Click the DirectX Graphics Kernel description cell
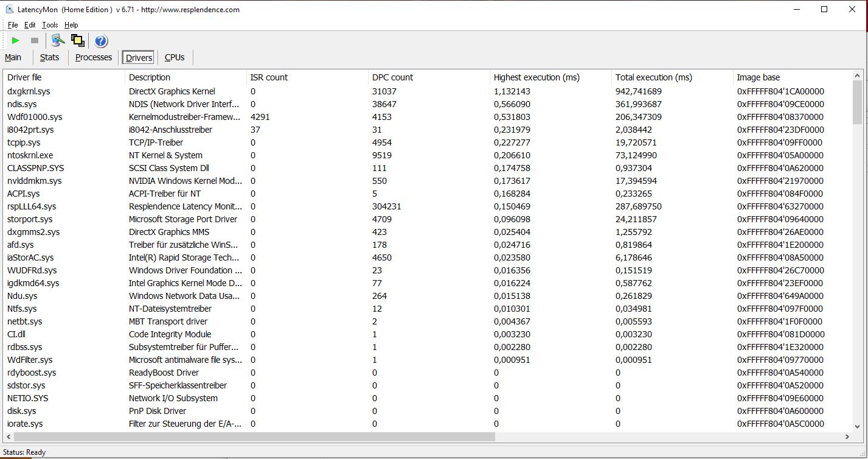This screenshot has height=459, width=868. tap(172, 91)
